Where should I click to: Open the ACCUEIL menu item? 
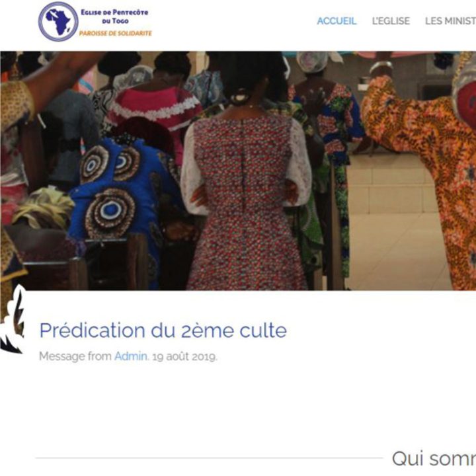click(x=337, y=21)
